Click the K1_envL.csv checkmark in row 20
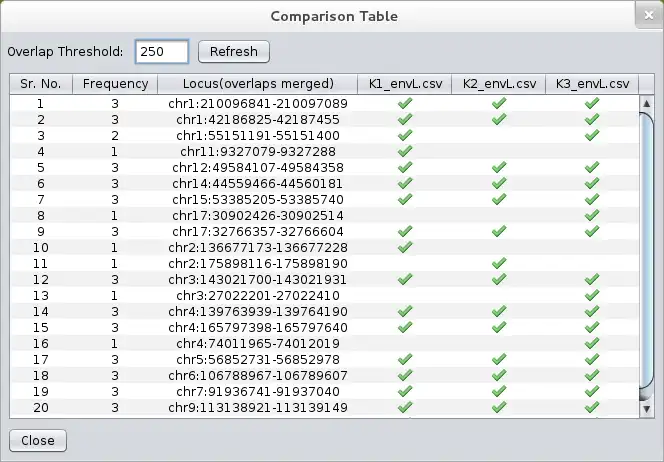The image size is (664, 462). 405,407
